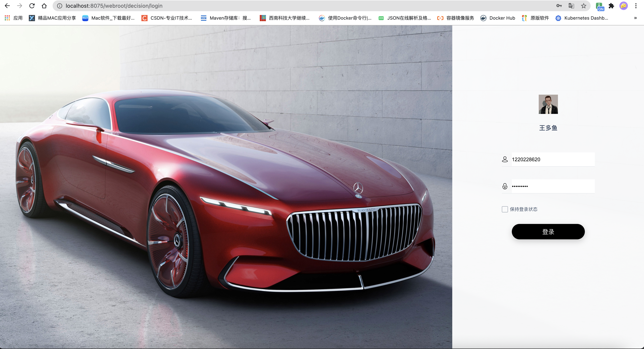Open Maven存储库 bookmark
Image resolution: width=644 pixels, height=349 pixels.
(226, 18)
